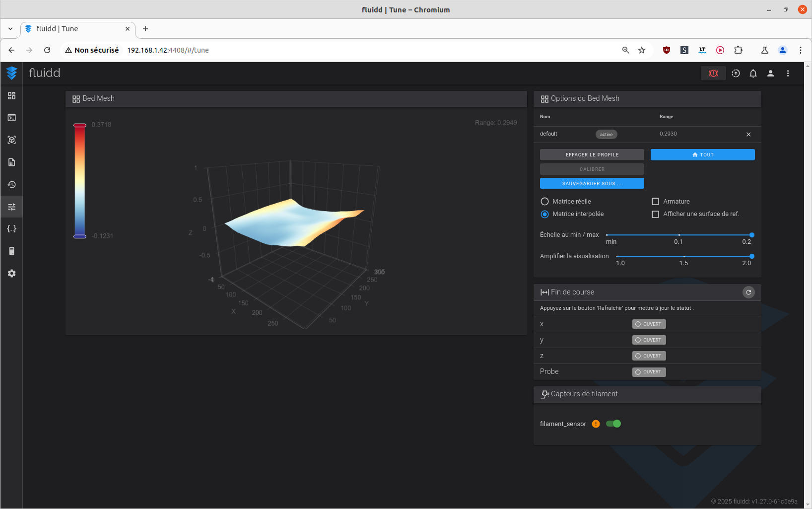Open the user account menu icon
The image size is (812, 509).
click(x=770, y=73)
